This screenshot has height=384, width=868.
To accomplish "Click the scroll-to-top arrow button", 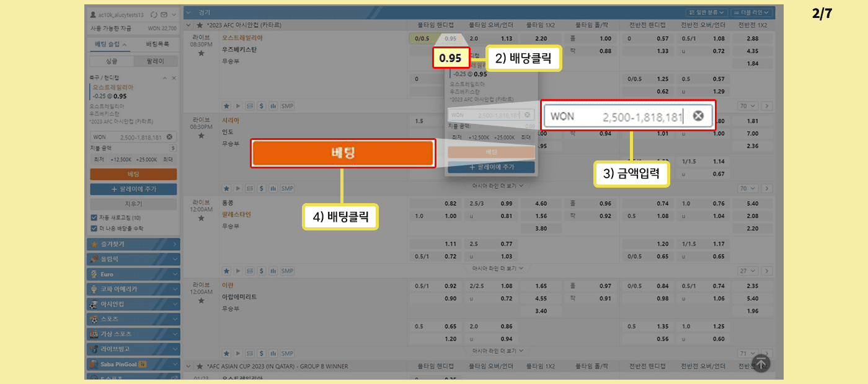I will [761, 364].
